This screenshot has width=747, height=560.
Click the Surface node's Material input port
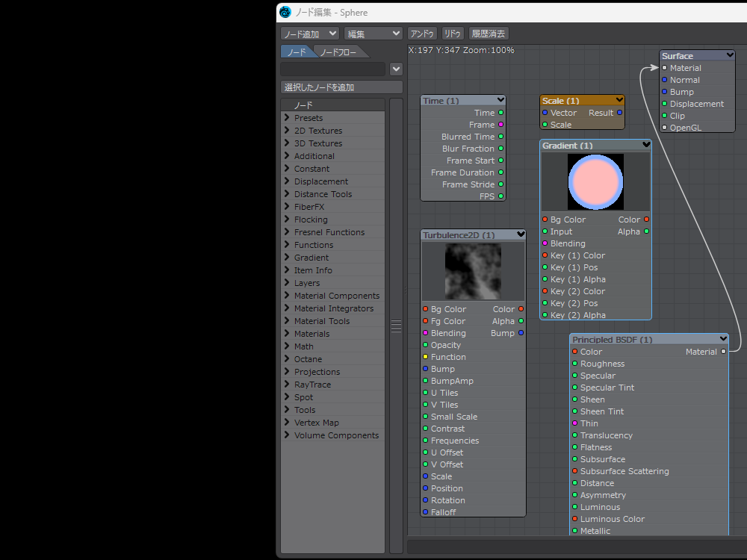(664, 68)
